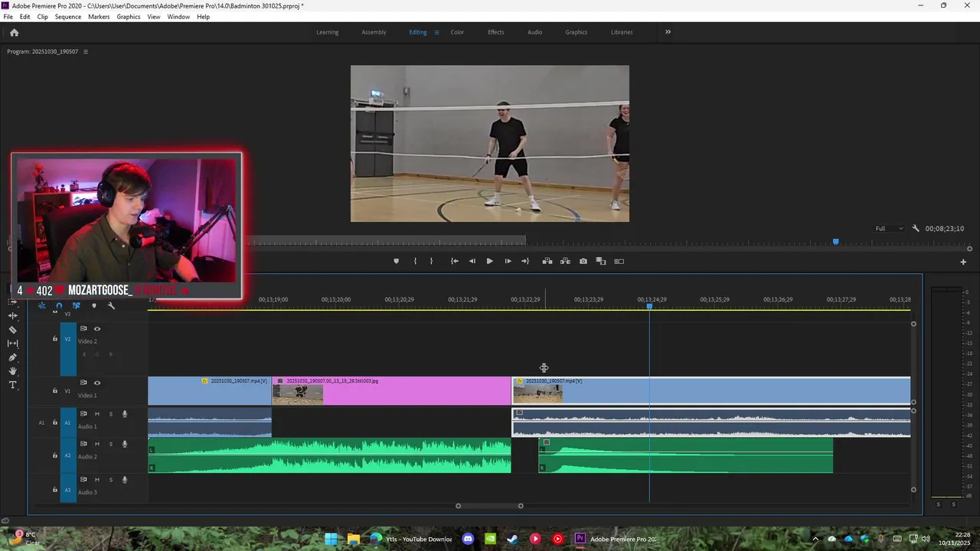The width and height of the screenshot is (980, 551).
Task: Click the timeline horizontal zoom scrollbar
Action: pyautogui.click(x=489, y=505)
